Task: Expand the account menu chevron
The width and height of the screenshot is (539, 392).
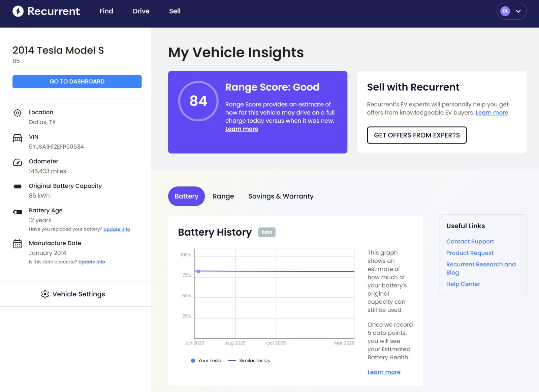Action: [x=518, y=11]
